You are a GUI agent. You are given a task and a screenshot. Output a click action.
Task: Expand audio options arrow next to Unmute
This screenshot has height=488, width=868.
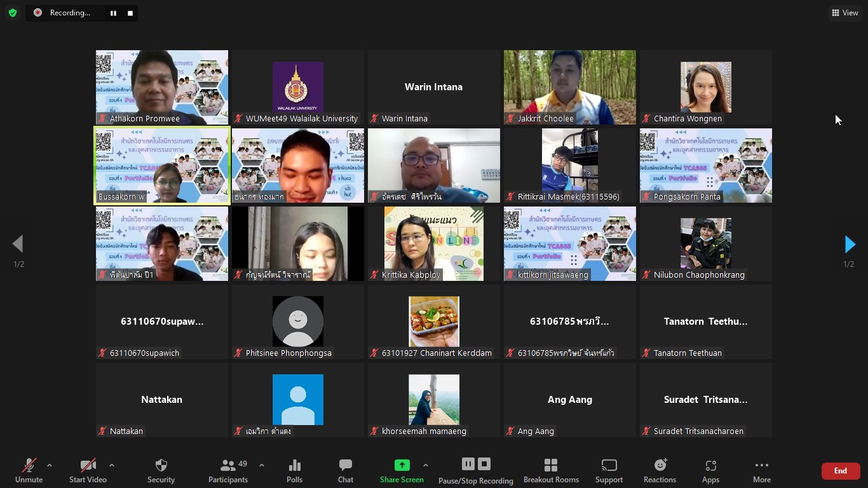50,465
